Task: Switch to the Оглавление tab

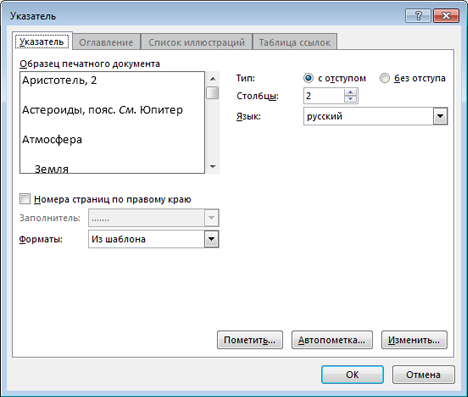Action: (x=106, y=42)
